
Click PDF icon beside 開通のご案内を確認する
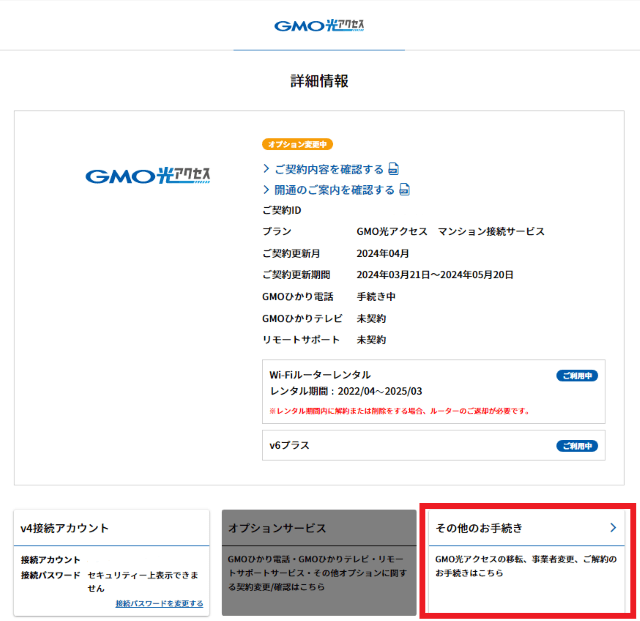(x=404, y=189)
